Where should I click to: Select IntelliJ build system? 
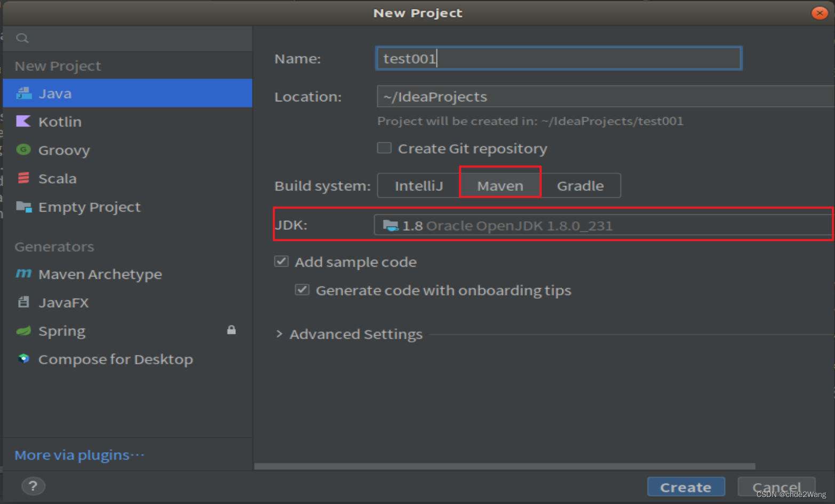(419, 186)
